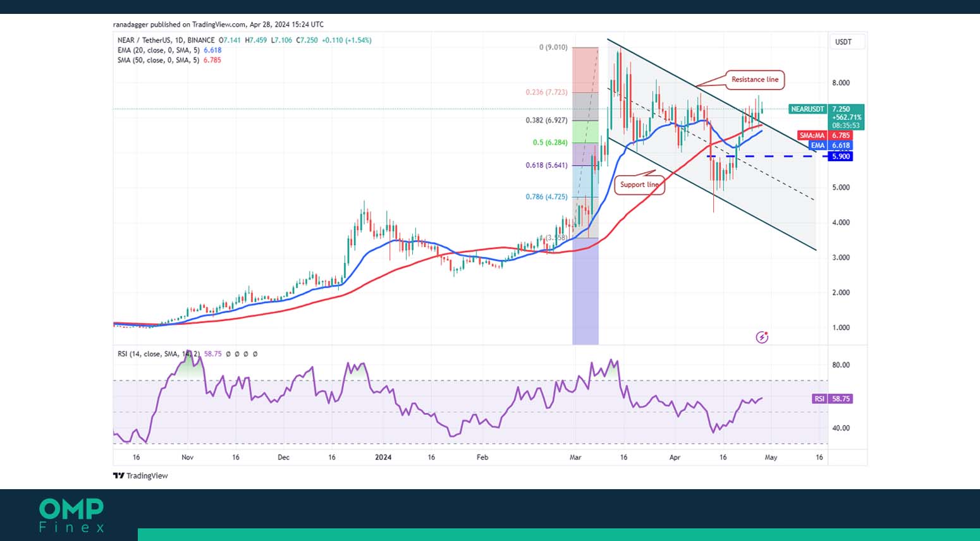Click the +562.71% change value
The image size is (980, 541).
click(x=847, y=118)
